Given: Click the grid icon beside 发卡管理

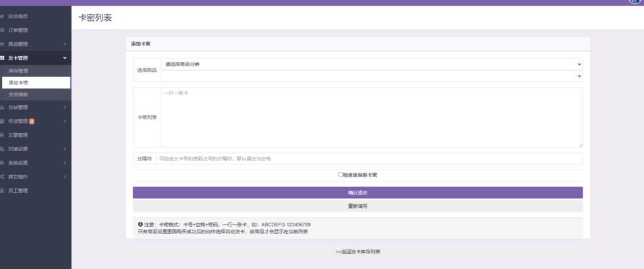Looking at the screenshot, I should click(x=2, y=58).
